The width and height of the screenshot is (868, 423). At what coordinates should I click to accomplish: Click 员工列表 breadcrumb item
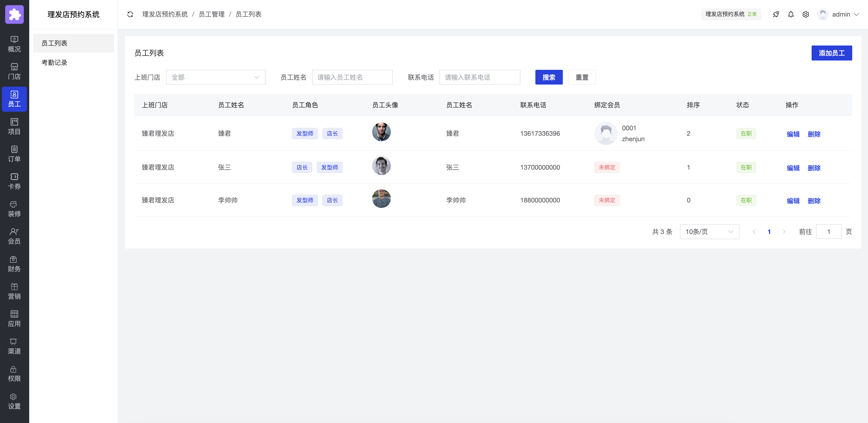pyautogui.click(x=248, y=14)
